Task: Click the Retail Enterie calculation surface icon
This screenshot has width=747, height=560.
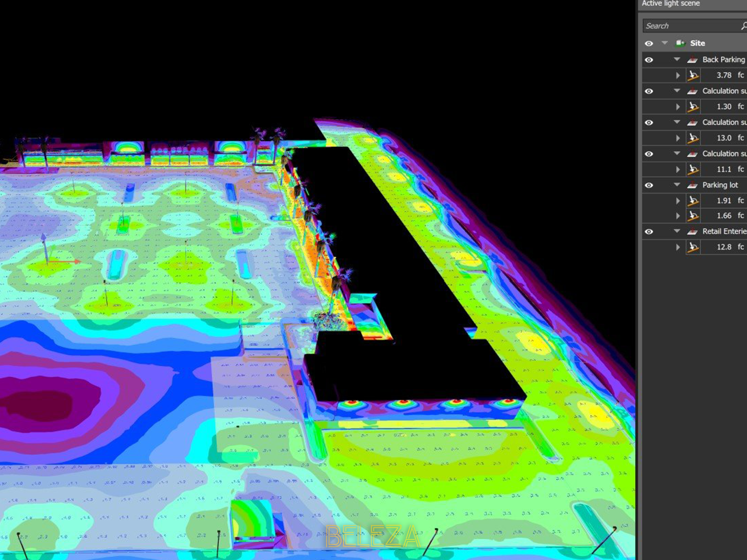Action: (x=692, y=232)
